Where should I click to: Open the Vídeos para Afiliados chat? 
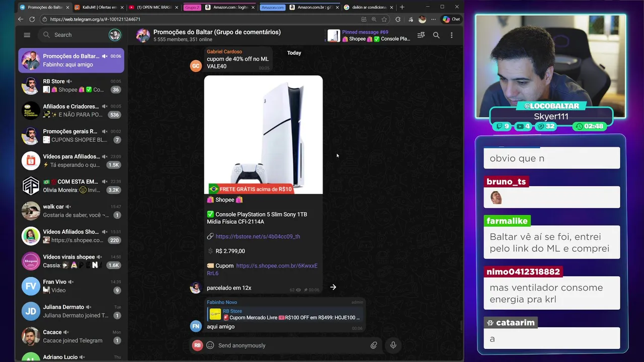coord(71,161)
